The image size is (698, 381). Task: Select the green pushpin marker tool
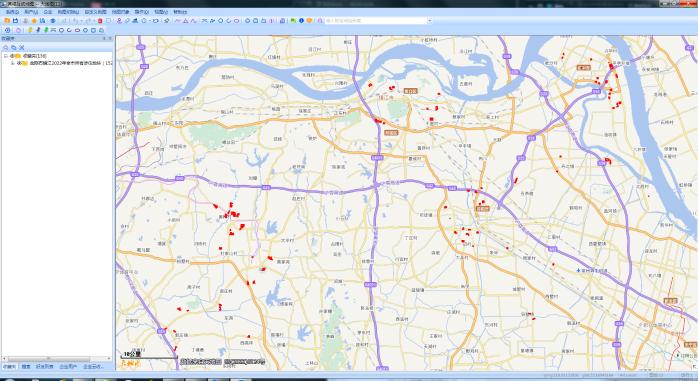click(46, 30)
